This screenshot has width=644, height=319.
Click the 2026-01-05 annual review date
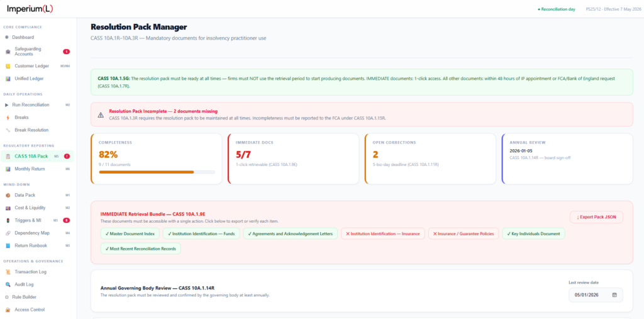coord(521,151)
